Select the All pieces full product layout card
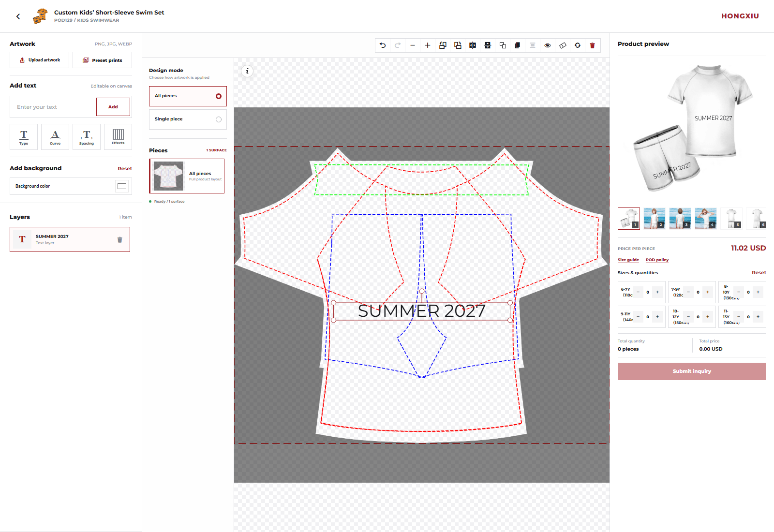Viewport: 774px width, 532px height. [187, 176]
